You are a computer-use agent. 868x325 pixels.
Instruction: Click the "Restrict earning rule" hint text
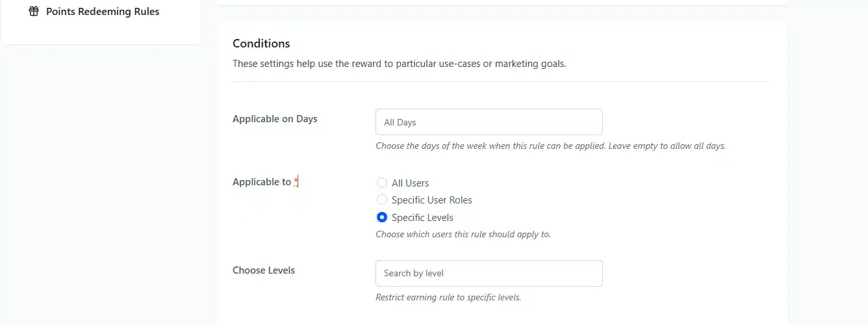click(448, 298)
